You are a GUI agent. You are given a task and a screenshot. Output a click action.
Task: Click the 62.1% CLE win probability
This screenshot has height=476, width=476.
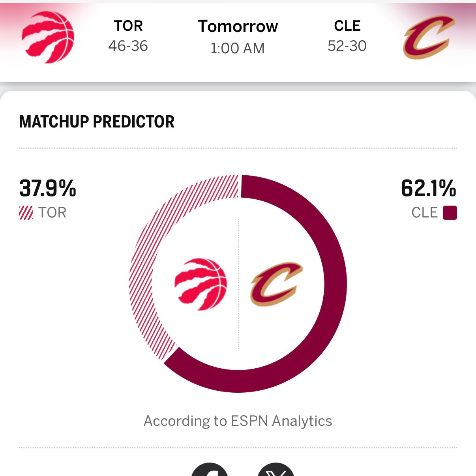(x=428, y=189)
